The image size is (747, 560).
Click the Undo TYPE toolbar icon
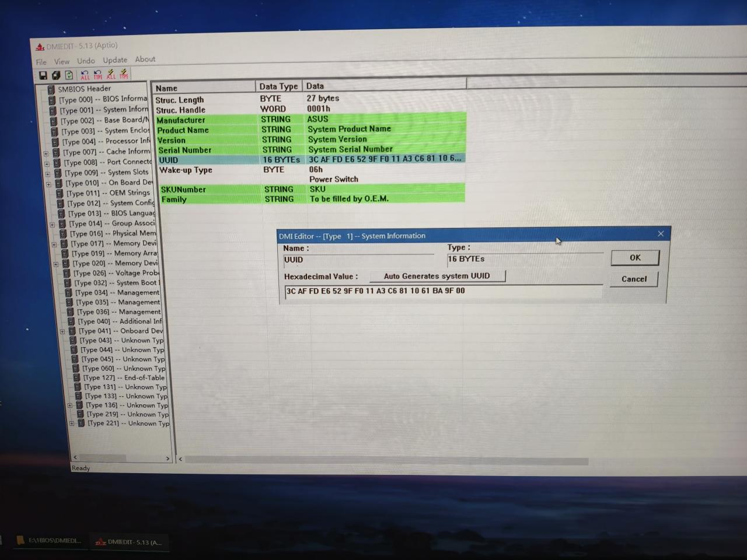click(x=98, y=75)
